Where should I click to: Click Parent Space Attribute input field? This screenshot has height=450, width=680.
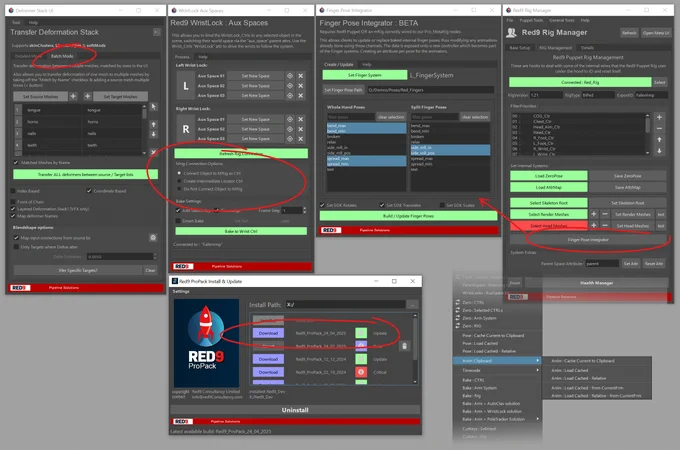(602, 263)
